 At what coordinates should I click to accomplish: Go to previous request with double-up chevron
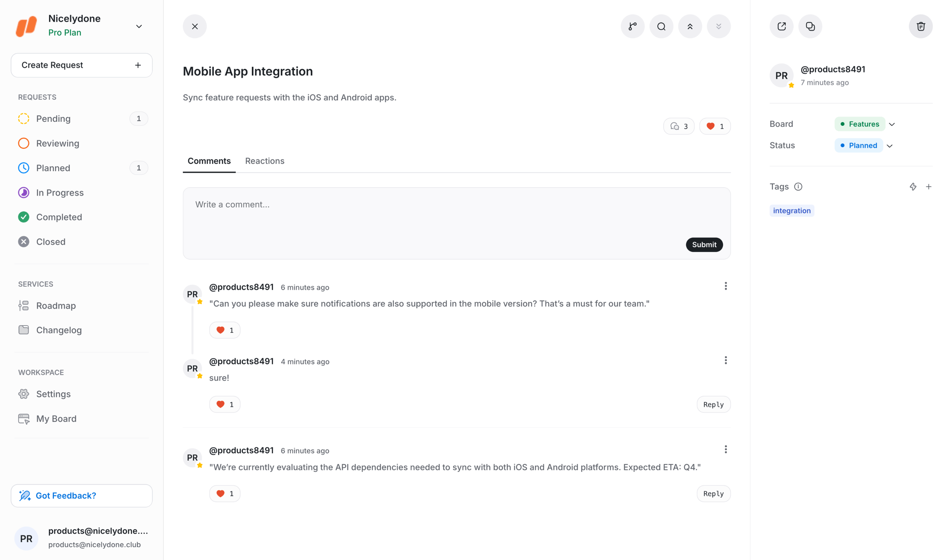click(690, 27)
